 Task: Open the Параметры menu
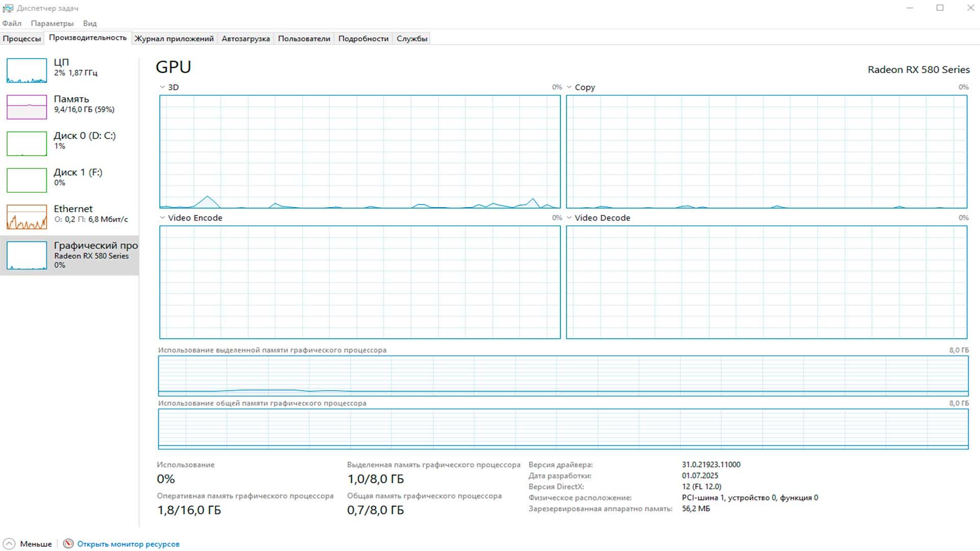pyautogui.click(x=52, y=23)
